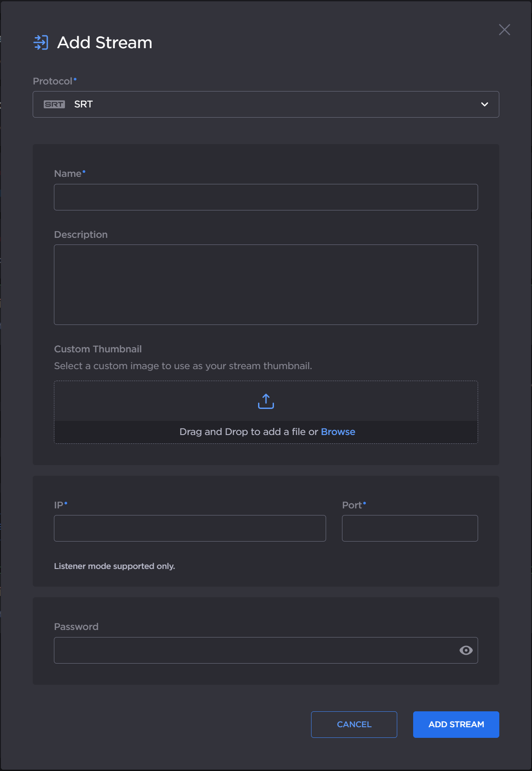Viewport: 532px width, 771px height.
Task: Click the Browse link for thumbnail upload
Action: 338,432
